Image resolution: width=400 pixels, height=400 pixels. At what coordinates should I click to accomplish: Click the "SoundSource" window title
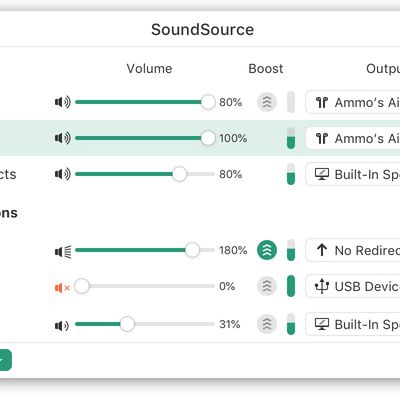(202, 30)
